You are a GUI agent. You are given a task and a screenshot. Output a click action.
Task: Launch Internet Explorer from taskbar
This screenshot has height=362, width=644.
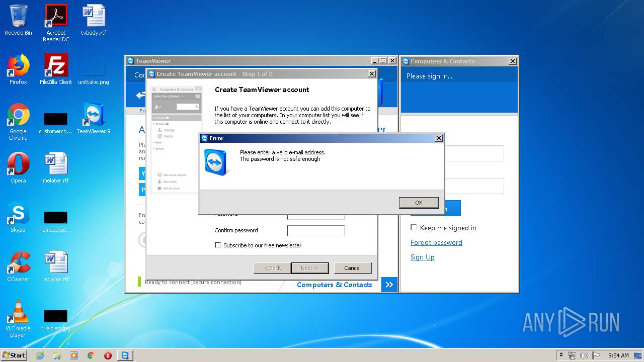pos(40,355)
